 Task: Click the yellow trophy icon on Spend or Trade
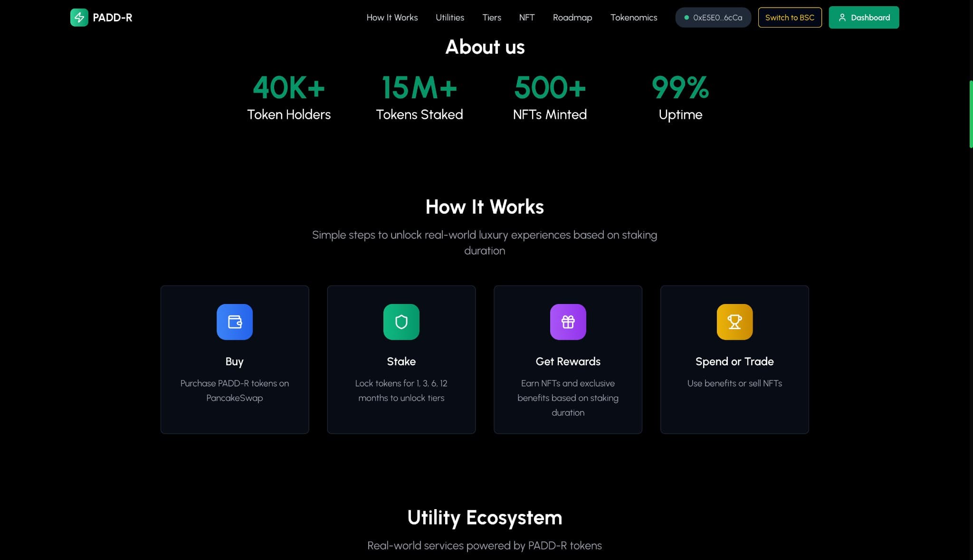735,322
